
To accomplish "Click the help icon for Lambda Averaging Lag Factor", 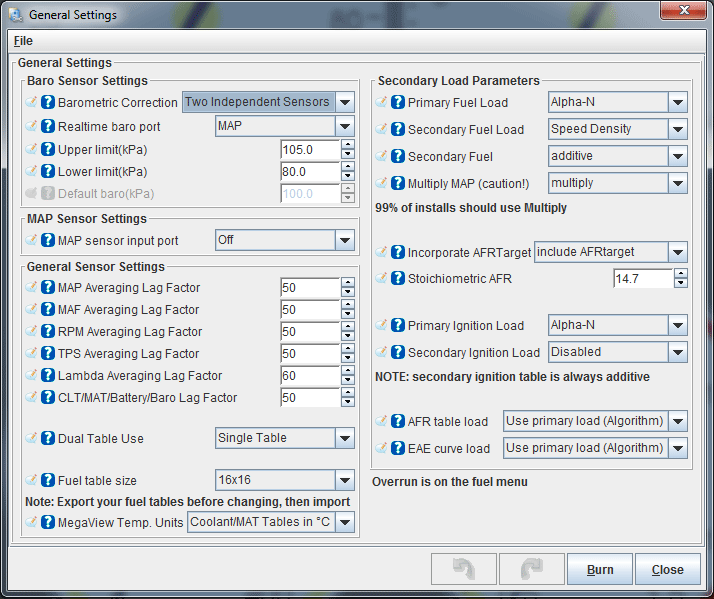I will tap(48, 376).
